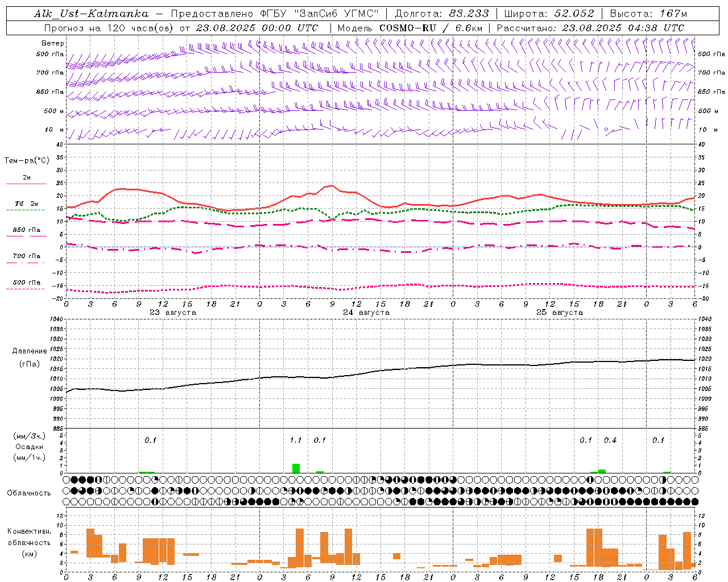728x582 pixels.
Task: Click the forecast start time 23.08.2025 00:00 UTC
Action: pos(257,28)
